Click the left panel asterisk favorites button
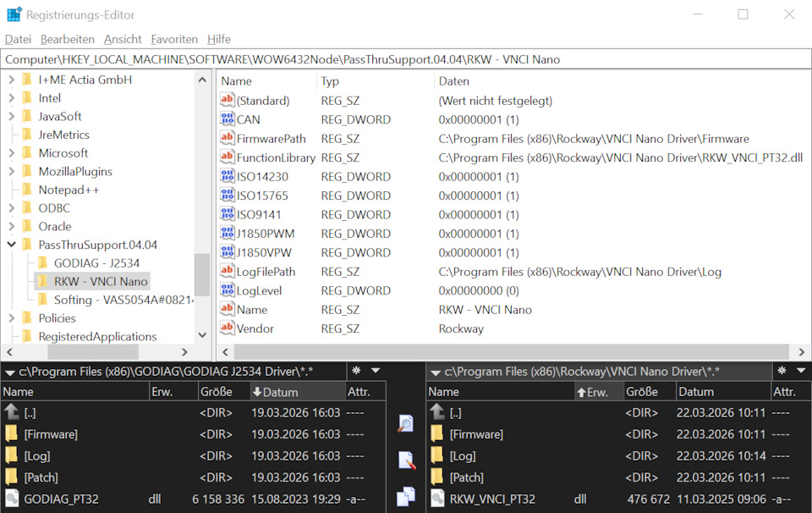 point(356,371)
